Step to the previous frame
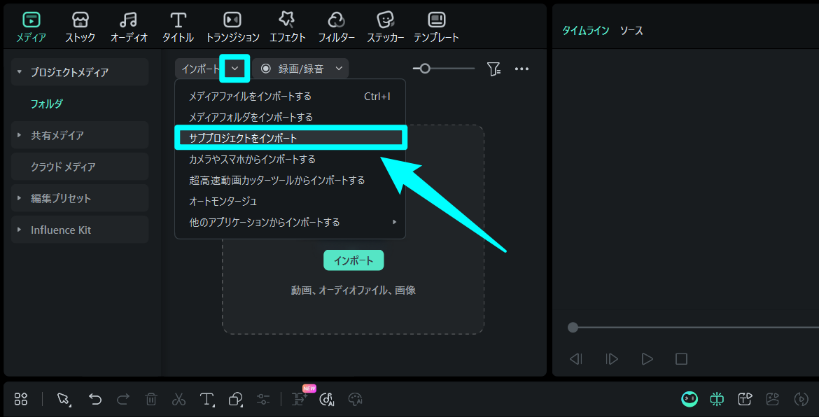The width and height of the screenshot is (819, 417). 576,359
